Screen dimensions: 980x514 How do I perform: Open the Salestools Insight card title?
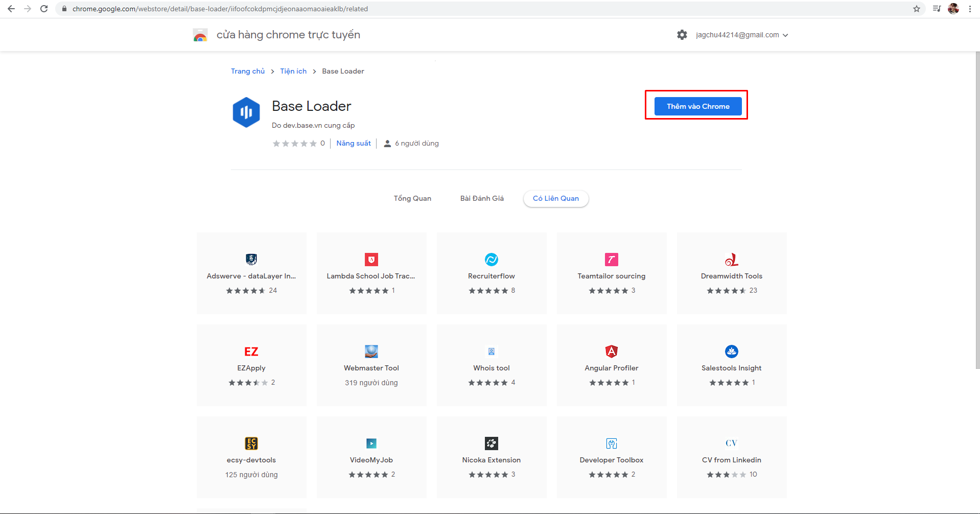[x=732, y=368]
